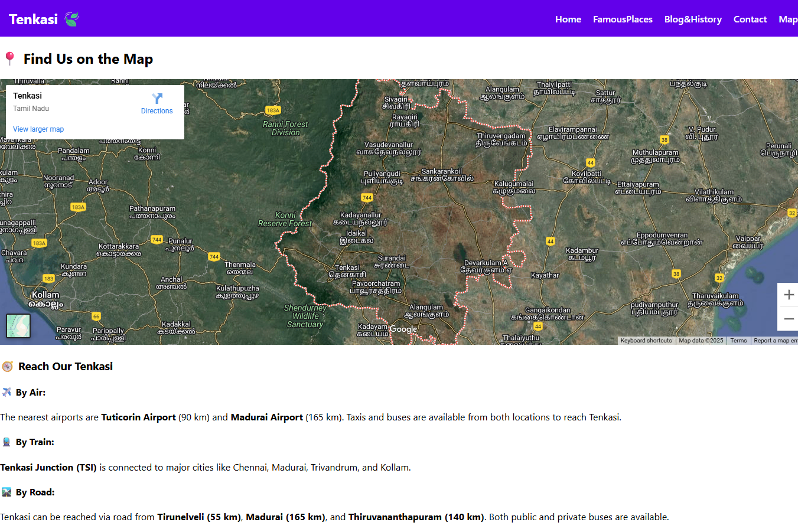This screenshot has width=798, height=532.
Task: Open Blog&History navigation link
Action: (x=693, y=19)
